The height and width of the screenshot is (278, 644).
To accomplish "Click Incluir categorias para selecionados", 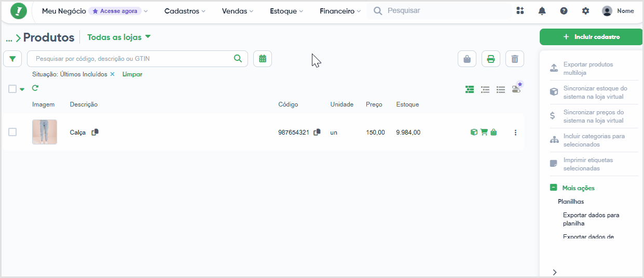I will [x=594, y=140].
